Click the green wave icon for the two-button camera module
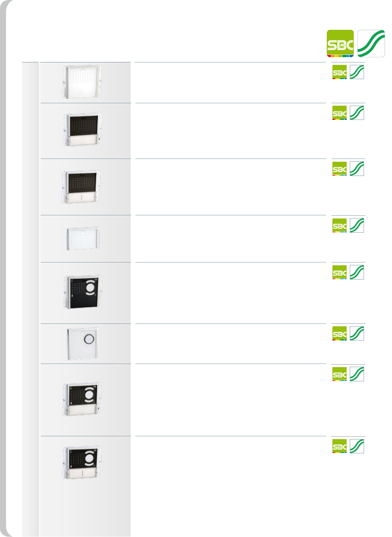Viewport: 392px width, 537px height. point(357,446)
